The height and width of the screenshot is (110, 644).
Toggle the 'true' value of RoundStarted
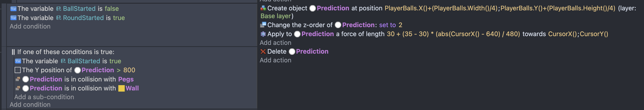point(119,18)
